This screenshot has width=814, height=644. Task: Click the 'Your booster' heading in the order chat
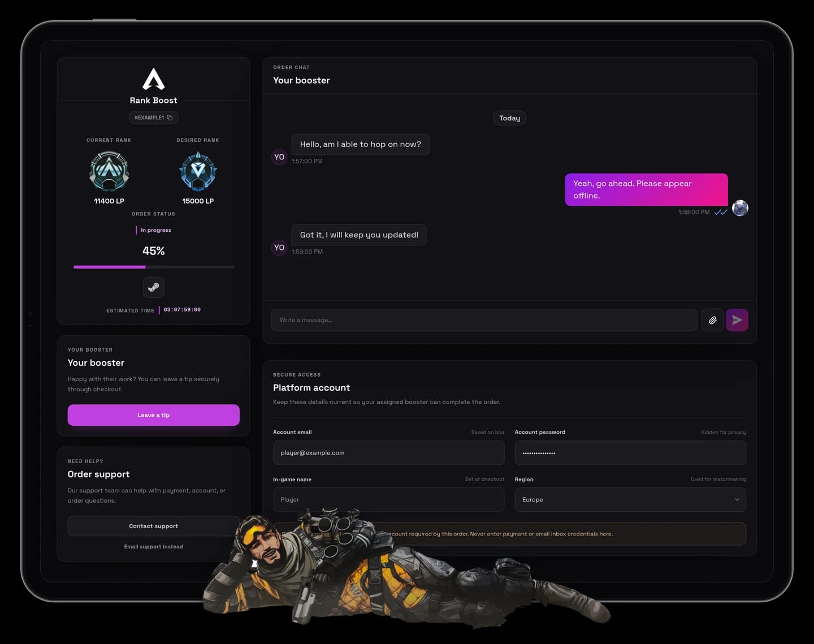pos(301,80)
